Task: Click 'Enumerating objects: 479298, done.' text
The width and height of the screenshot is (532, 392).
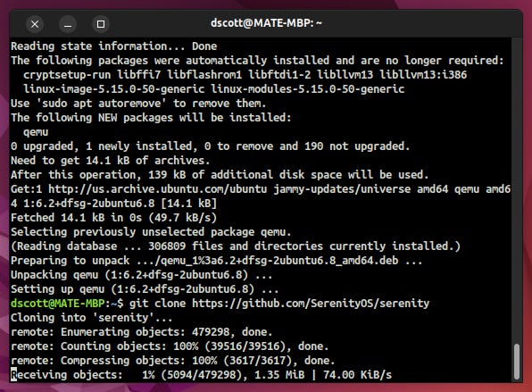Action: click(167, 332)
